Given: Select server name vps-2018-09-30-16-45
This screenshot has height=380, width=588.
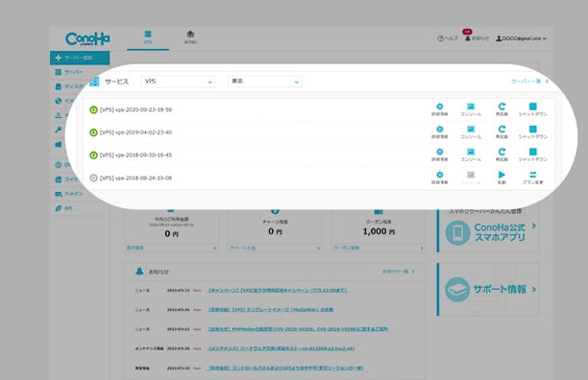Looking at the screenshot, I should tap(135, 155).
